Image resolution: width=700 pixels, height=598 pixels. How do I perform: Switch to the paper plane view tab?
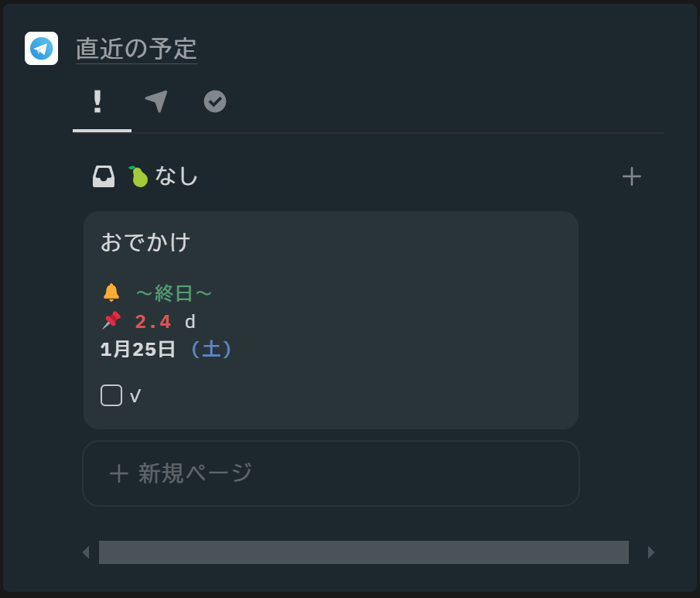coord(156,101)
